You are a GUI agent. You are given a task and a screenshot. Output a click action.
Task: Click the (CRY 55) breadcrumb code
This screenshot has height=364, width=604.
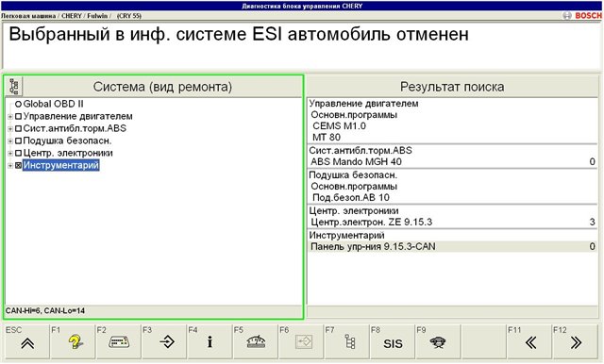click(x=129, y=16)
